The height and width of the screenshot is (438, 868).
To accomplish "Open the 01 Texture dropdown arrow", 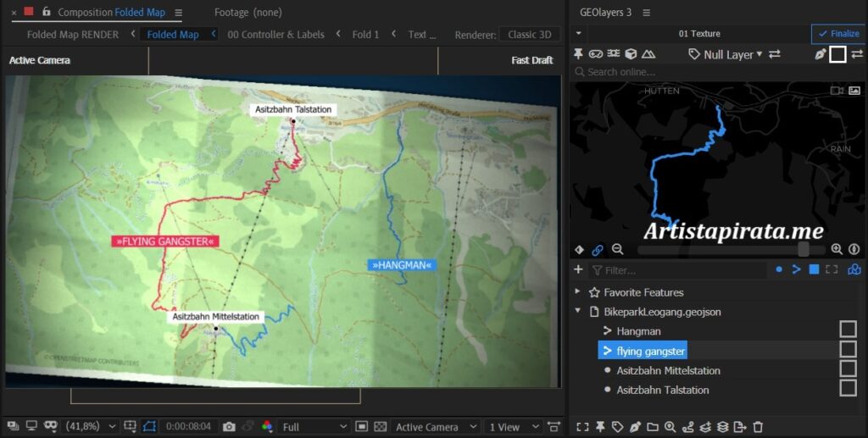I will coord(578,33).
